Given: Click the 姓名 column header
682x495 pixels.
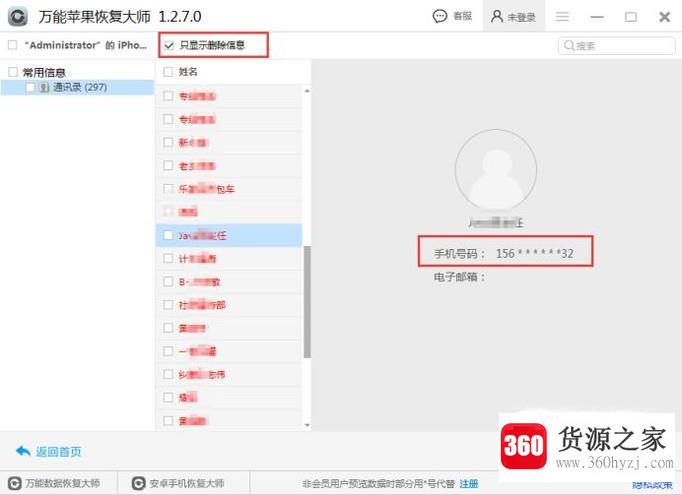Looking at the screenshot, I should coord(188,72).
